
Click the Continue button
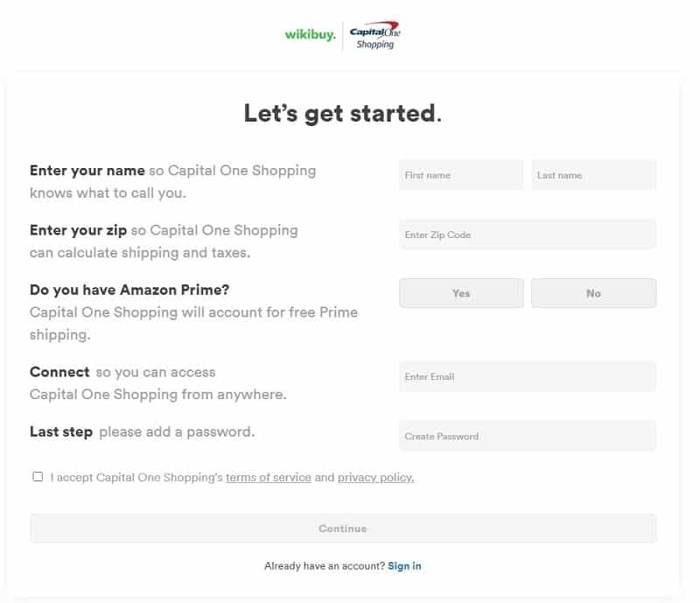point(343,529)
